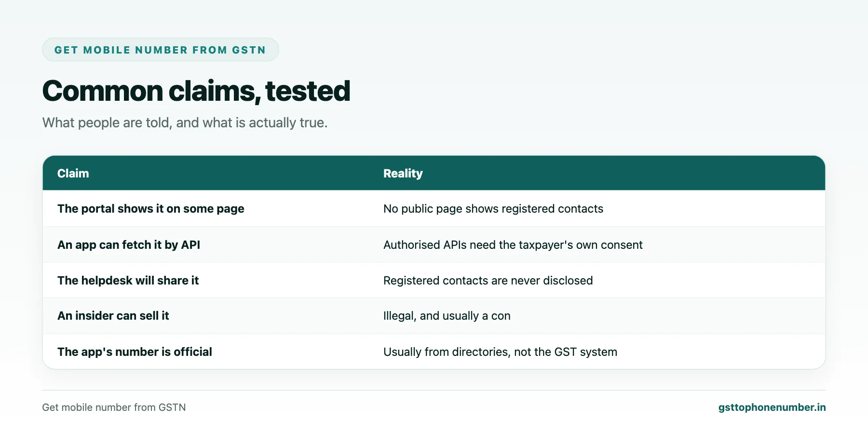
Task: Click 'Registered contacts are never disclosed' cell
Action: [488, 280]
